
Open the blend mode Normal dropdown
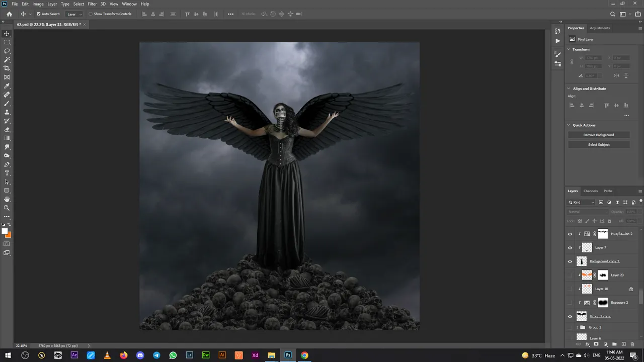coord(587,212)
